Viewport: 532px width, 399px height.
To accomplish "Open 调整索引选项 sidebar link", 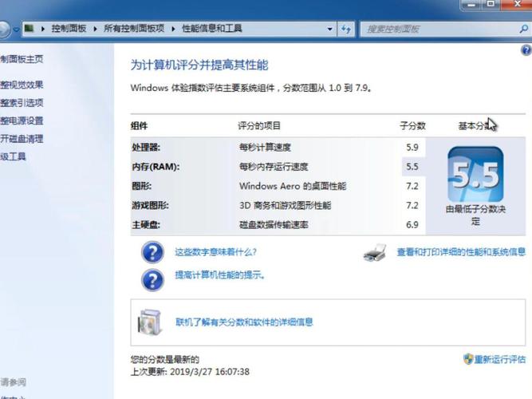I will click(22, 103).
